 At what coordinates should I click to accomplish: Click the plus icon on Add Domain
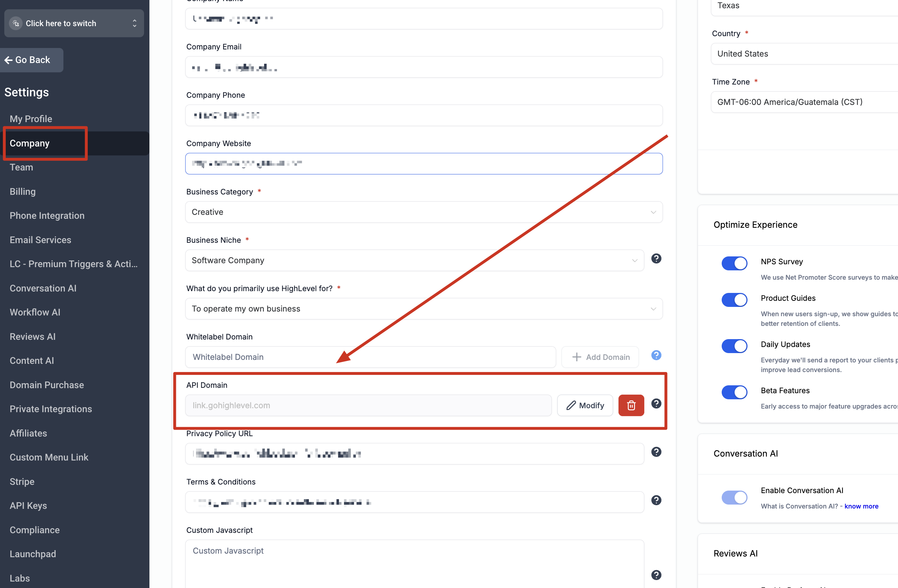click(577, 357)
